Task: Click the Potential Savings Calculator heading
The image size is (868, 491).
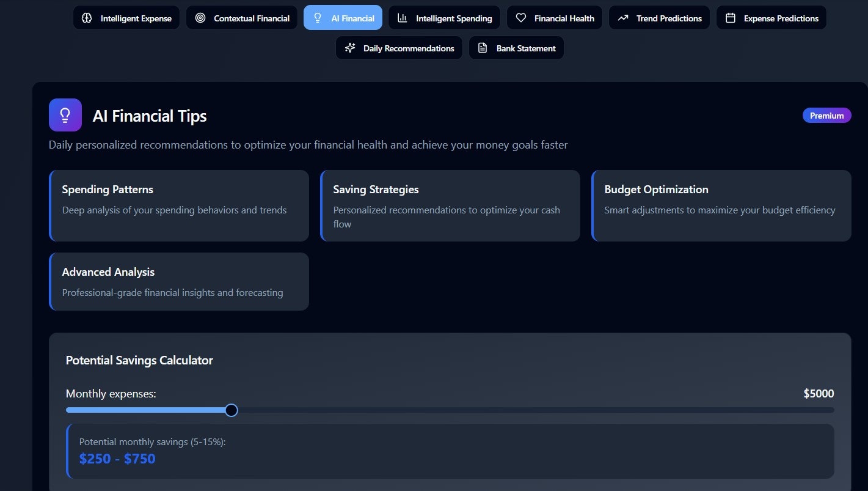Action: pyautogui.click(x=139, y=360)
